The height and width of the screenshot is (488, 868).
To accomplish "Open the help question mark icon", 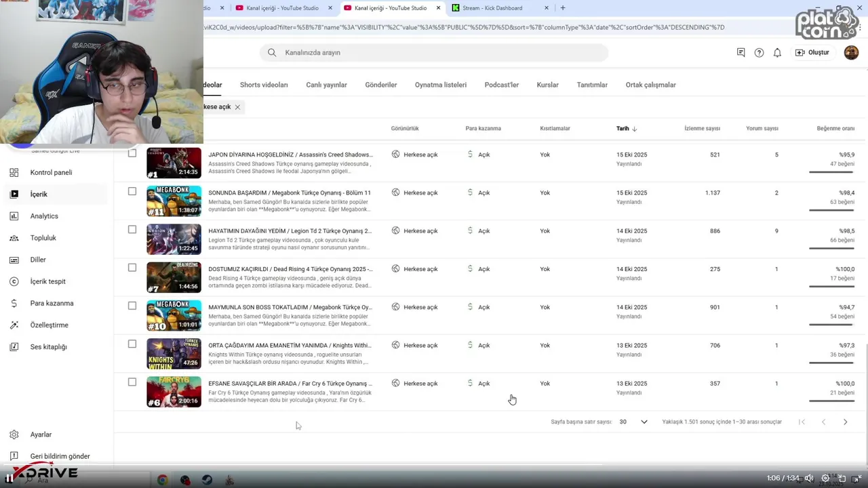I will pyautogui.click(x=759, y=52).
